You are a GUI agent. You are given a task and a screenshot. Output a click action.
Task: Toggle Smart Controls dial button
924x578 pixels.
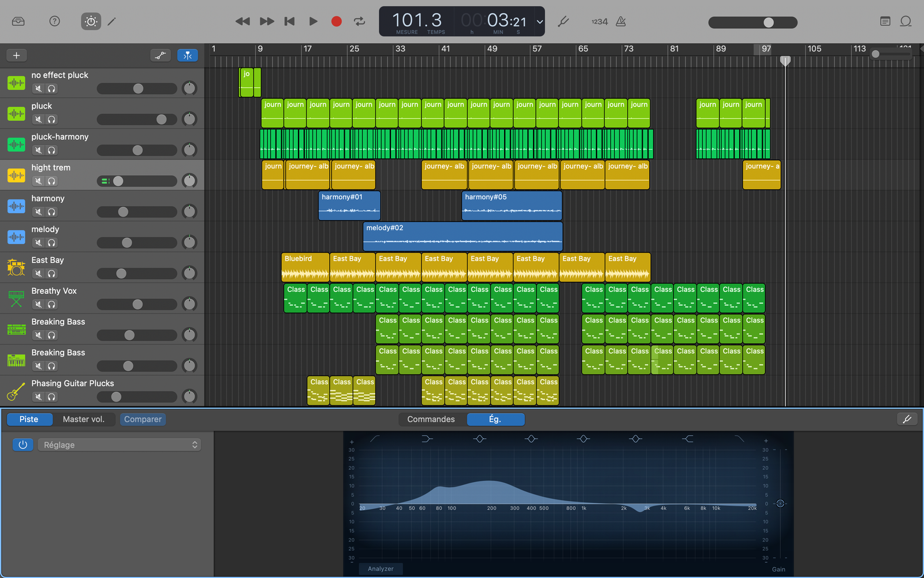(91, 21)
